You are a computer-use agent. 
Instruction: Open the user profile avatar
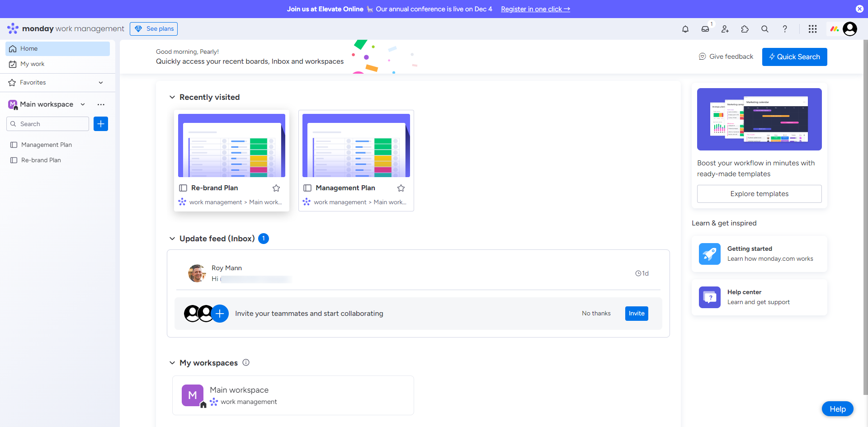(x=850, y=29)
